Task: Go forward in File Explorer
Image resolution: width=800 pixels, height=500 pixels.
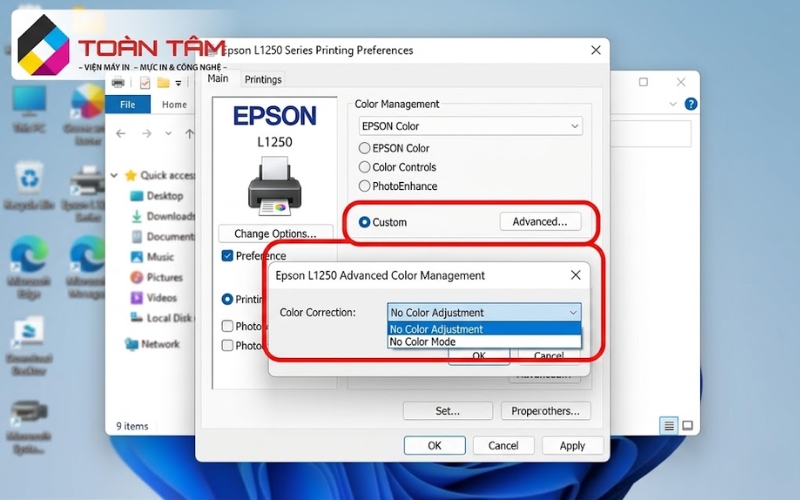Action: (x=146, y=134)
